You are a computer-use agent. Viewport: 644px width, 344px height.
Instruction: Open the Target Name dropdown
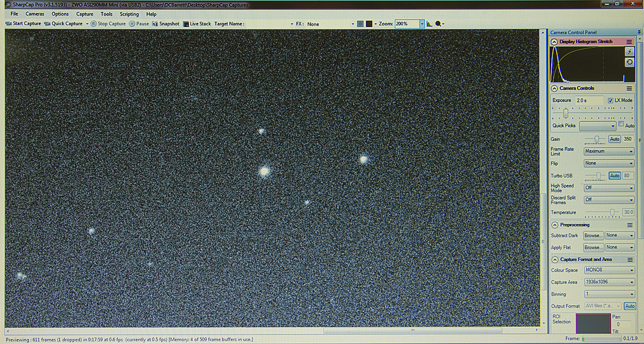click(292, 24)
